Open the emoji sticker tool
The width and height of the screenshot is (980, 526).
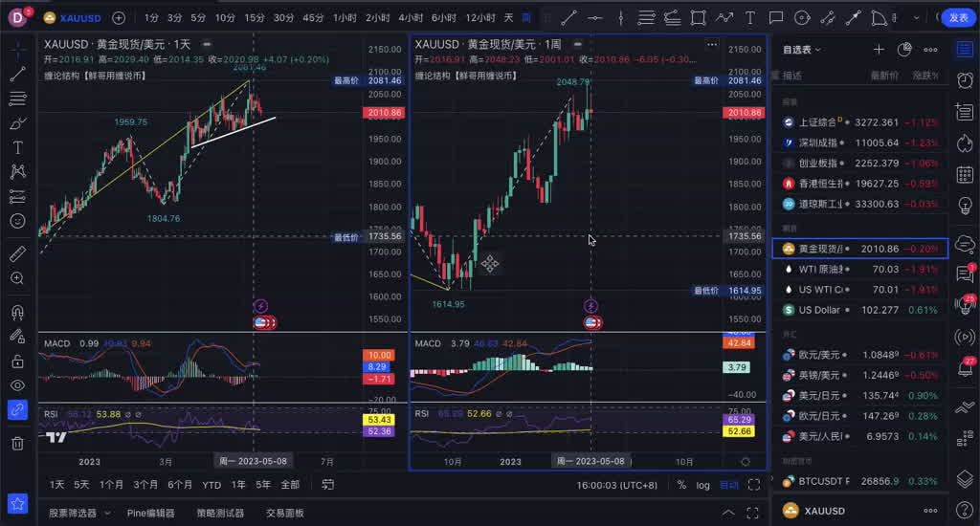17,220
